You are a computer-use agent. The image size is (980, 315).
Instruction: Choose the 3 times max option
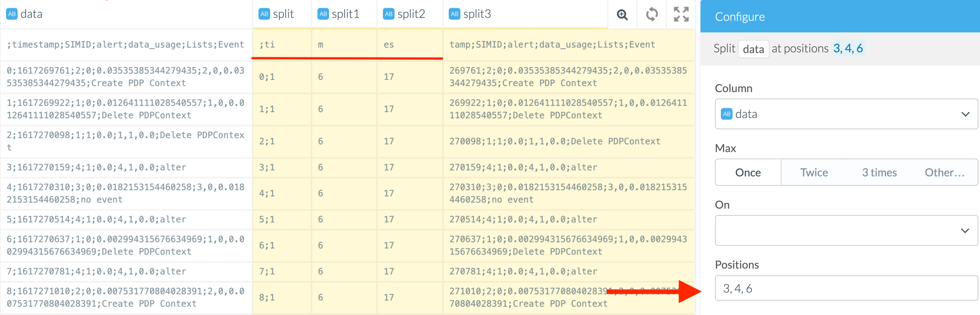point(879,173)
